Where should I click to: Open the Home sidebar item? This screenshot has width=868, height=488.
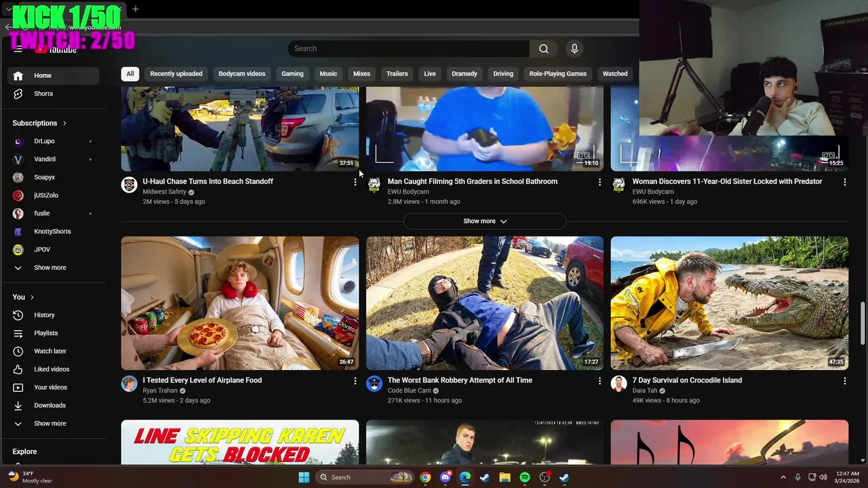point(53,75)
